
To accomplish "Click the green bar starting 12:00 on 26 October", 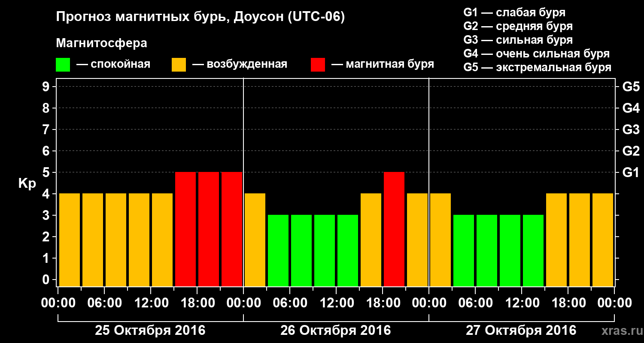I will [x=348, y=250].
